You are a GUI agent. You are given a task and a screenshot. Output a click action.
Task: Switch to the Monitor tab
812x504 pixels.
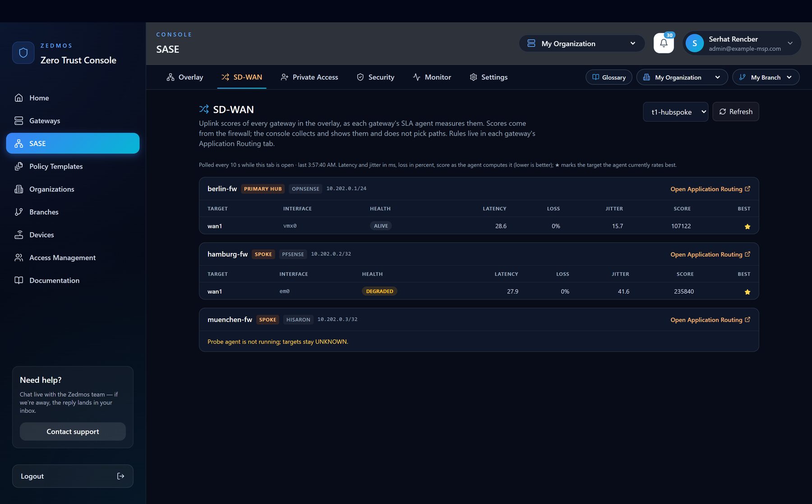(432, 77)
